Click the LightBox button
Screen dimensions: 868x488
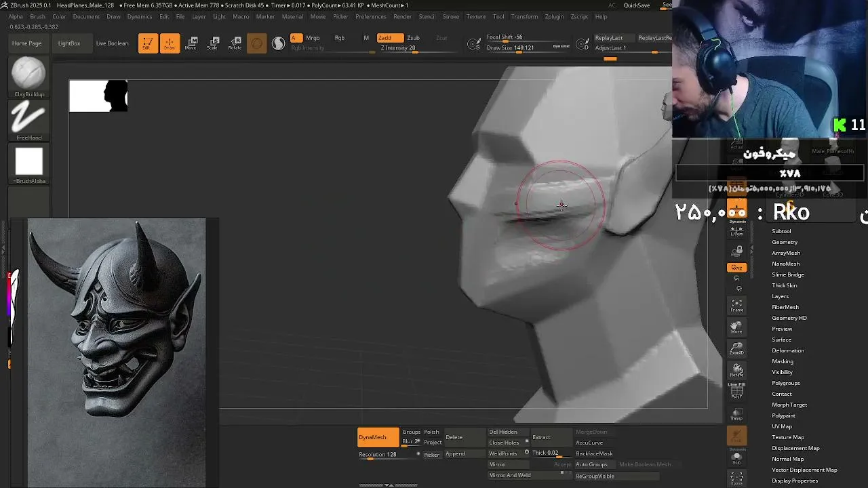click(x=69, y=43)
